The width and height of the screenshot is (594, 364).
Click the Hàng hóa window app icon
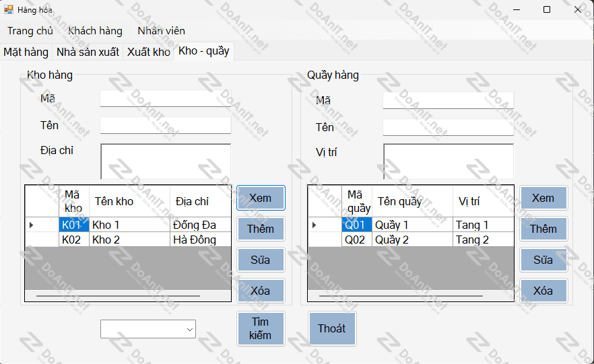click(x=8, y=9)
